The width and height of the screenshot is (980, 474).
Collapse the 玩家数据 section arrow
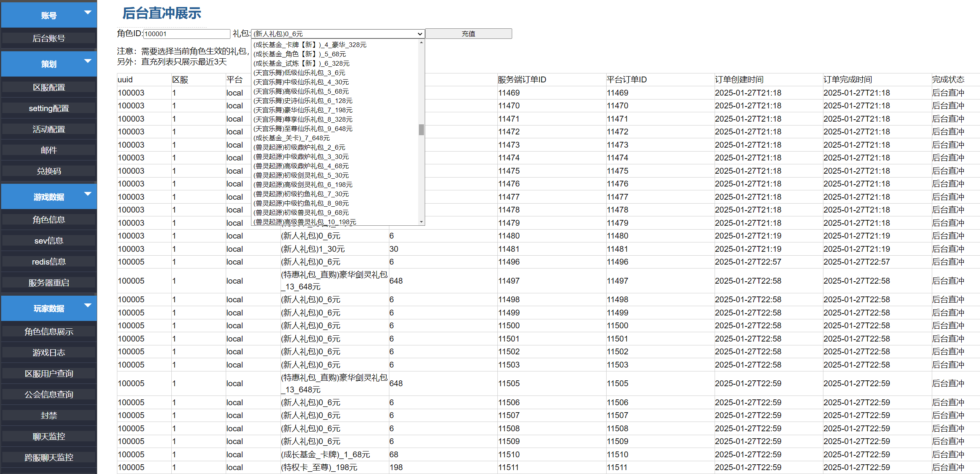(x=88, y=305)
